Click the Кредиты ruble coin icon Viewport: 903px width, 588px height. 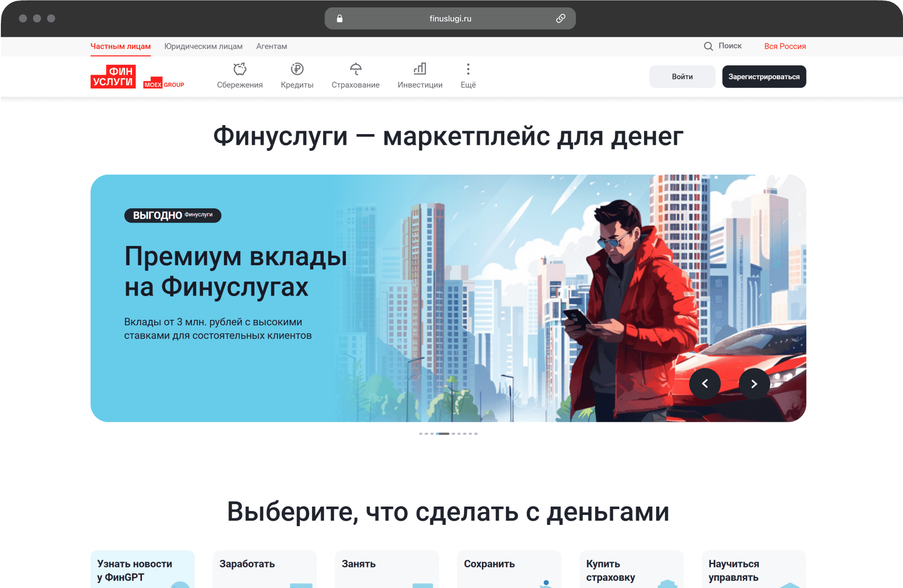[x=297, y=69]
